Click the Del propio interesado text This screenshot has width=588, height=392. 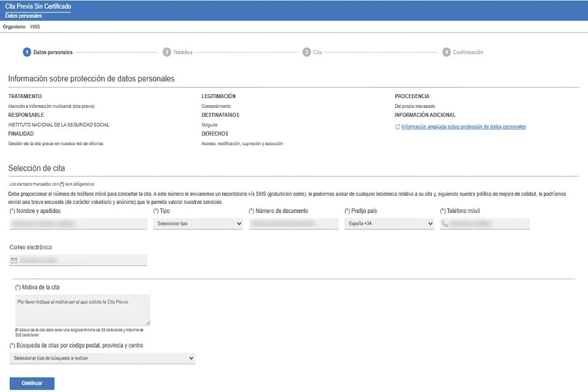click(415, 106)
